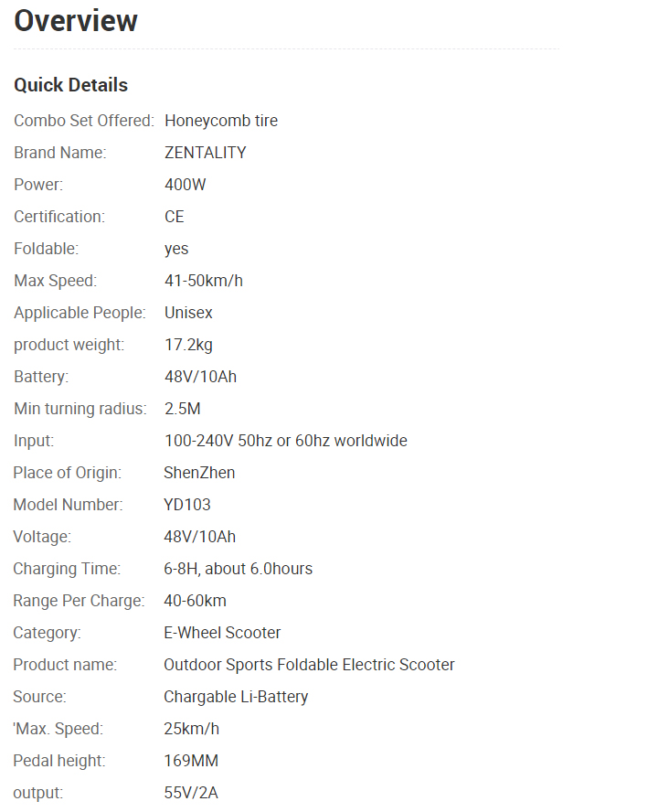
Task: Click the ShenZhen place of origin value
Action: pos(199,473)
